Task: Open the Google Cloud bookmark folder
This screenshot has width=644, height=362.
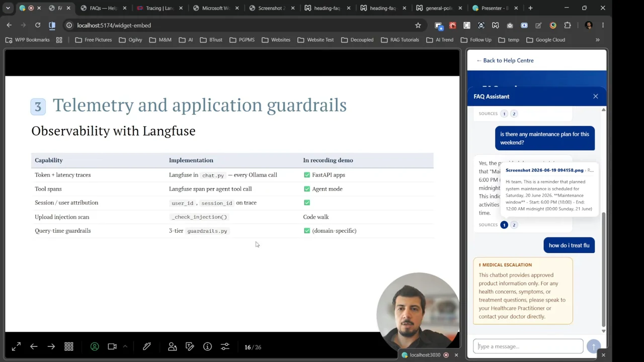Action: (545, 40)
